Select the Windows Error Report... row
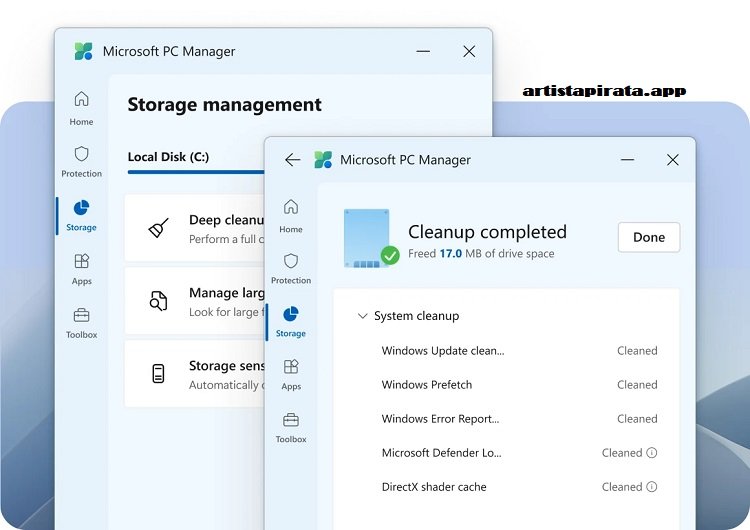This screenshot has height=530, width=750. (x=519, y=419)
